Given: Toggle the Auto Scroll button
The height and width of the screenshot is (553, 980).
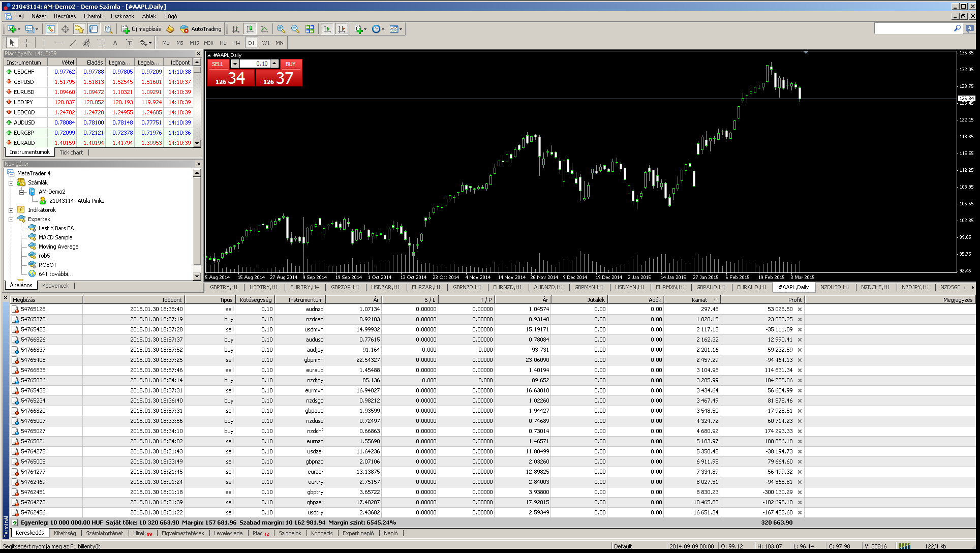Looking at the screenshot, I should coord(327,29).
